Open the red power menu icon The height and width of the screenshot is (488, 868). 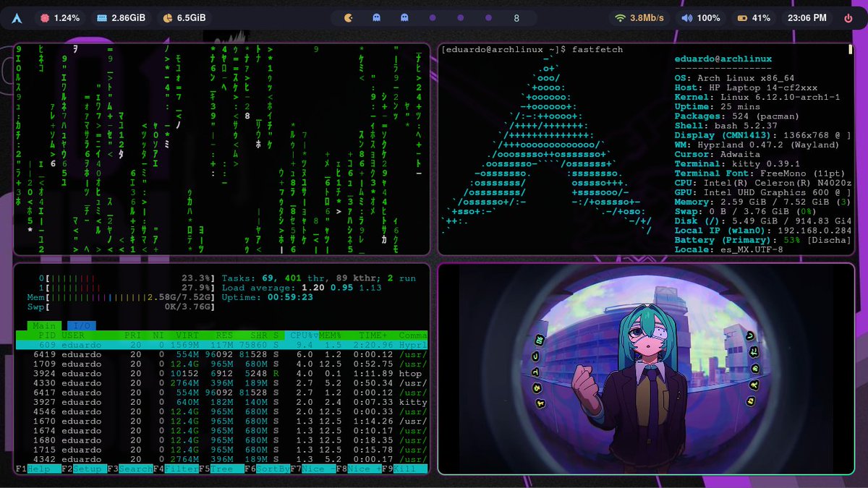click(x=848, y=17)
